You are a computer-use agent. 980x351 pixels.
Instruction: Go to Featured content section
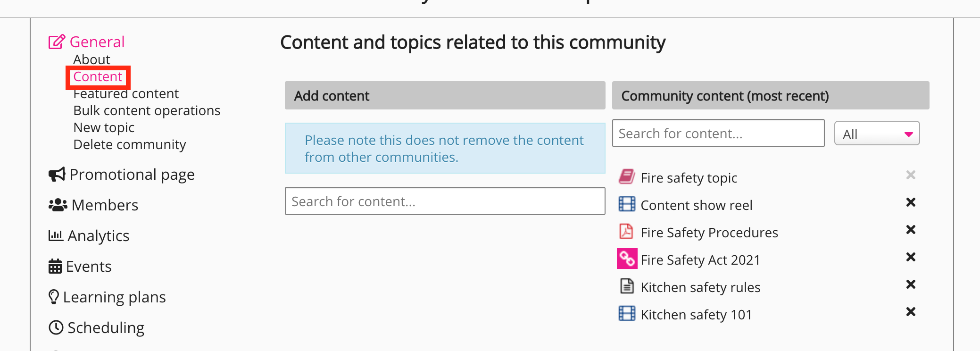click(x=126, y=94)
